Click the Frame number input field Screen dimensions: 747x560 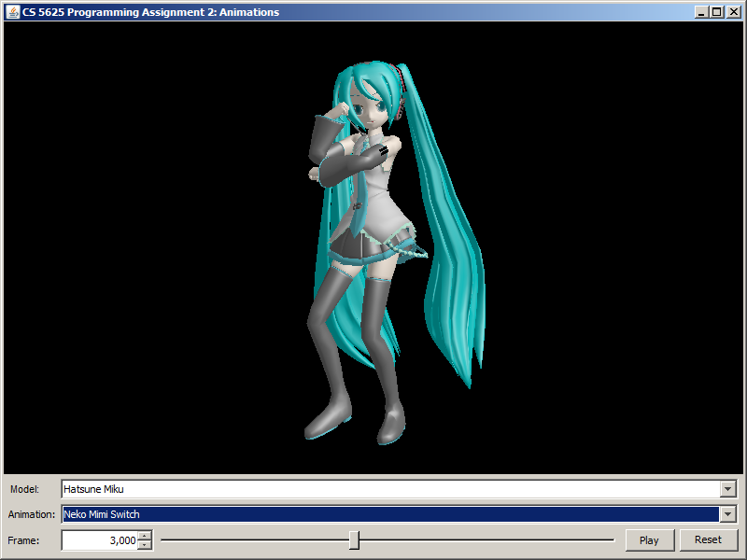(x=99, y=540)
